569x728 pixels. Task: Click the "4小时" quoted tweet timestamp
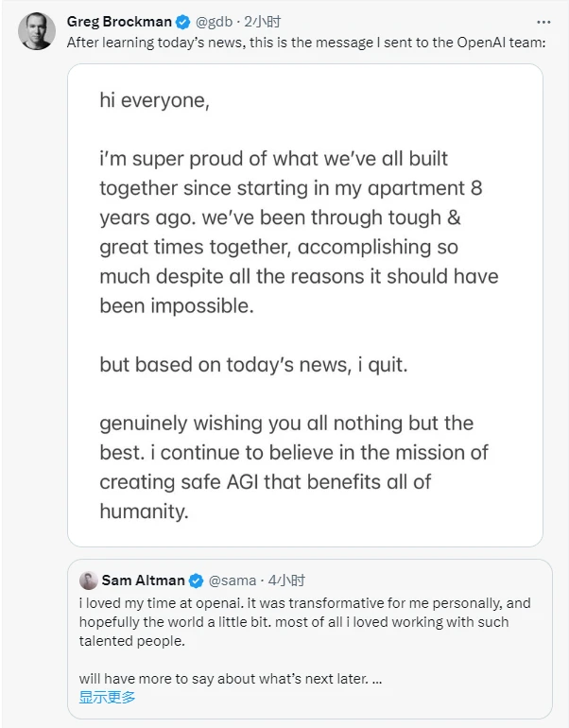click(x=285, y=581)
